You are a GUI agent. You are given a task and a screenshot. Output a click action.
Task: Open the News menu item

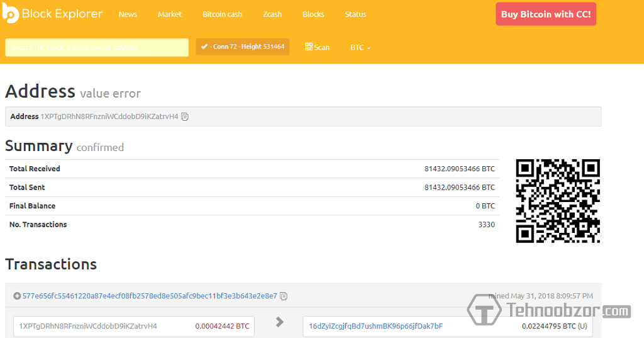(x=128, y=14)
